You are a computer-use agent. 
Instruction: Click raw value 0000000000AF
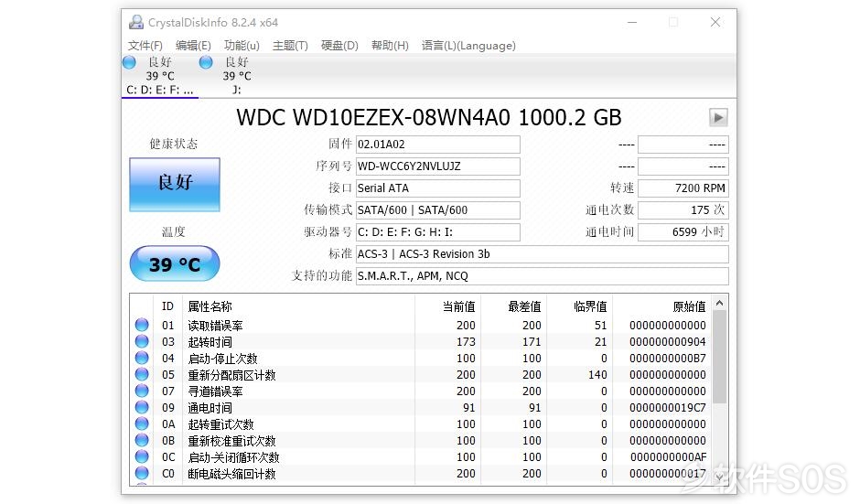668,456
